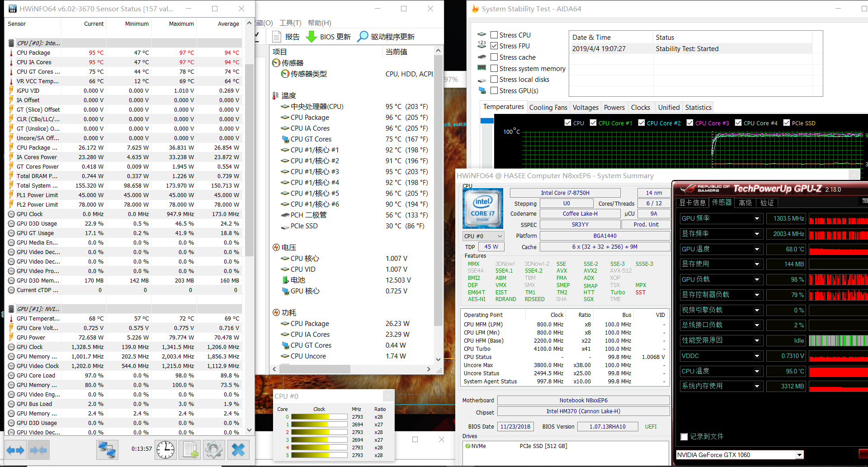Viewport: 868px width, 467px height.
Task: Click the 驱动程序更新 magnifier icon
Action: click(x=363, y=37)
